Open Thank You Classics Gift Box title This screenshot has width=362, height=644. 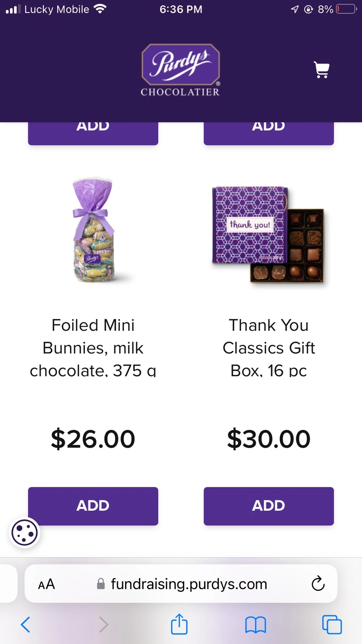point(269,347)
